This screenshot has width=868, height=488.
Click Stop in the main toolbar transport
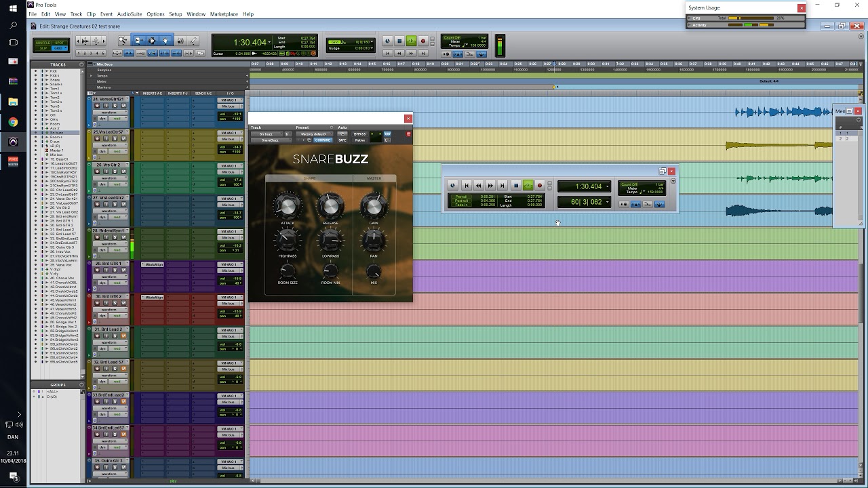click(399, 41)
